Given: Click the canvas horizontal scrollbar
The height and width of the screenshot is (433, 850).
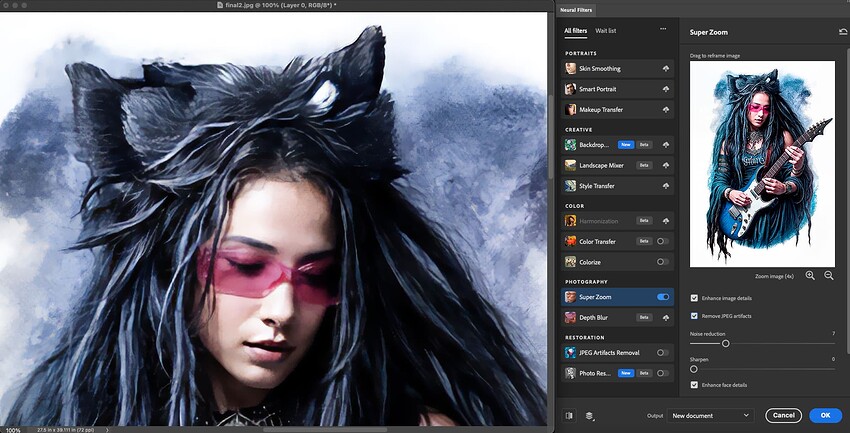Looking at the screenshot, I should pos(325,430).
